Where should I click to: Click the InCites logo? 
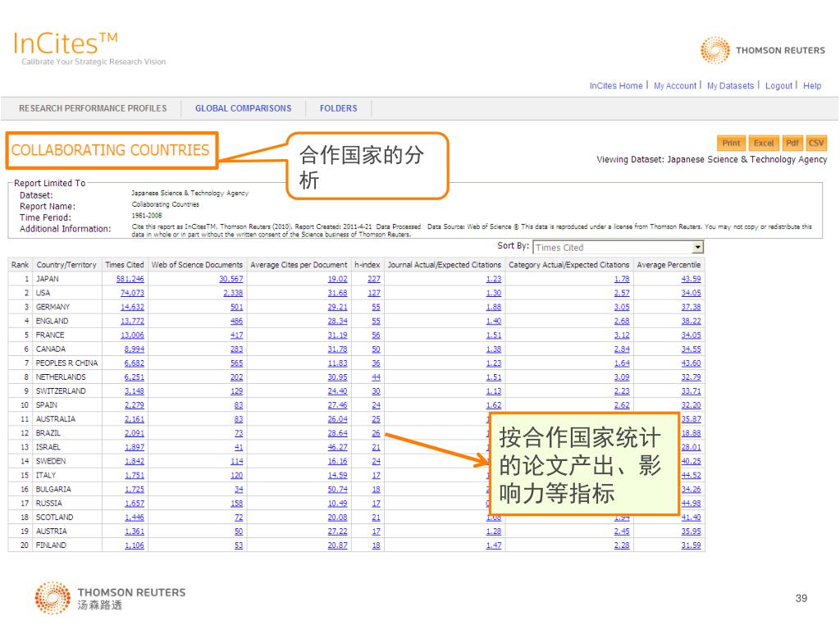pyautogui.click(x=66, y=43)
